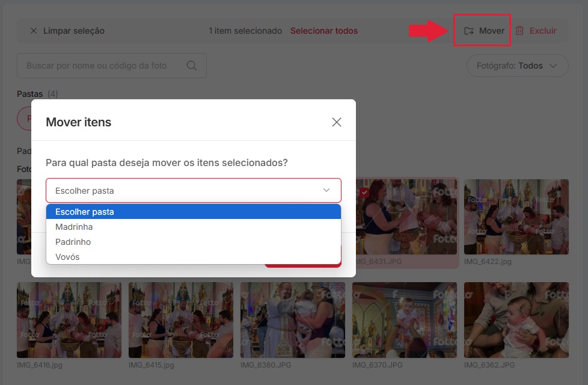Click the Limpar seleção button
The width and height of the screenshot is (588, 385).
click(67, 31)
